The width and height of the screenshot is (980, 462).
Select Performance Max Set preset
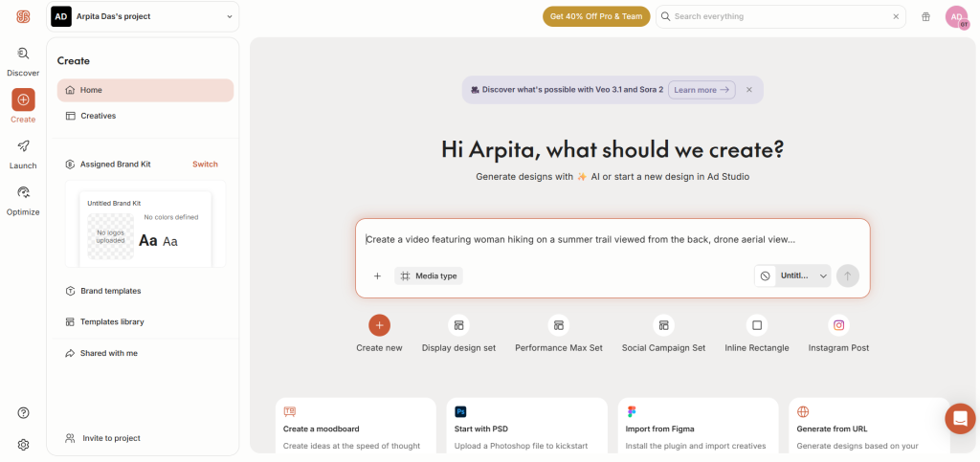click(x=559, y=334)
